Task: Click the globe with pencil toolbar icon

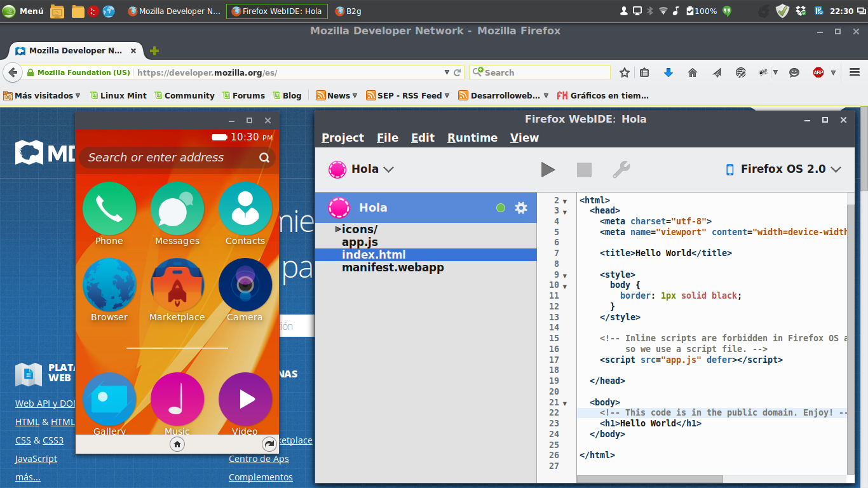Action: pos(741,72)
